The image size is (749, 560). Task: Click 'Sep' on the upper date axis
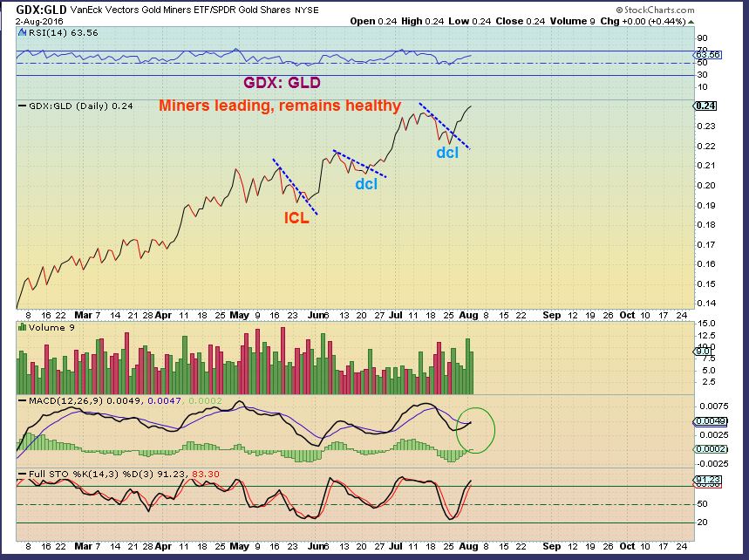(x=552, y=316)
